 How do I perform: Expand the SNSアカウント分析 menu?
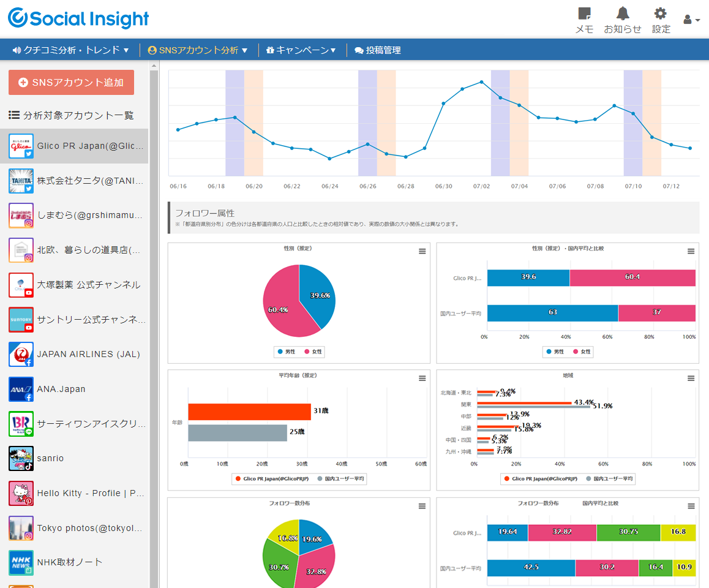click(198, 50)
